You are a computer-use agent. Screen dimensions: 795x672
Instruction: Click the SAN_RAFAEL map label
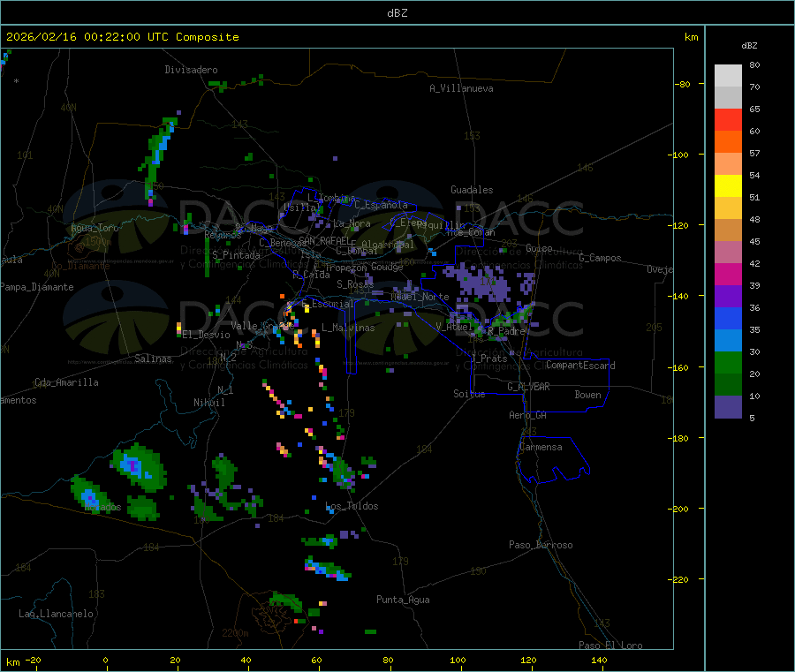[x=324, y=241]
